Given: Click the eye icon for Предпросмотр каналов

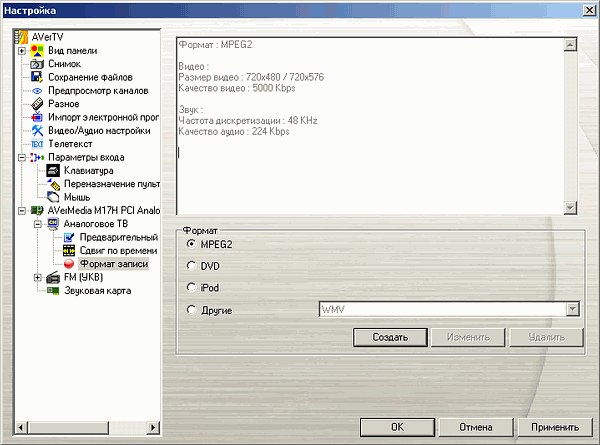Looking at the screenshot, I should click(36, 90).
